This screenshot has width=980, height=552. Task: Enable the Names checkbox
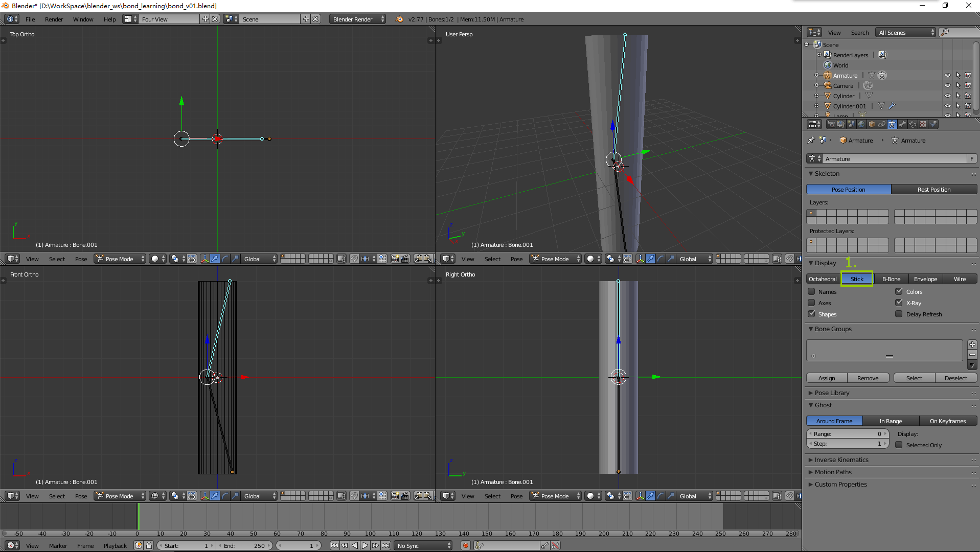(811, 291)
